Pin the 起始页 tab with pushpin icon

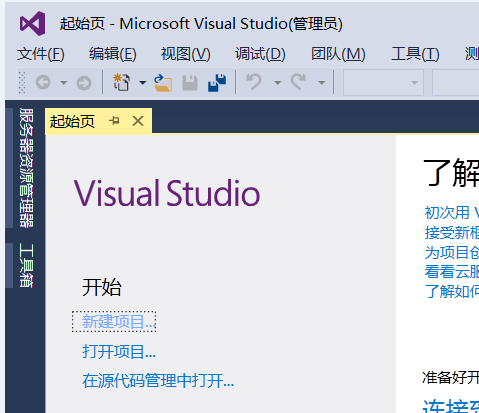pyautogui.click(x=114, y=121)
